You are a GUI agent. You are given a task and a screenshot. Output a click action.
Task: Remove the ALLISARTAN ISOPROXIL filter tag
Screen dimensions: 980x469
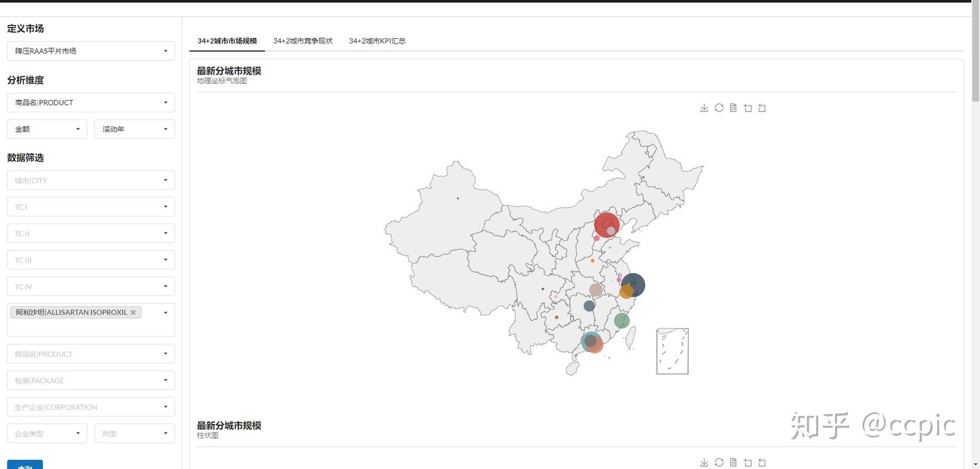(133, 312)
